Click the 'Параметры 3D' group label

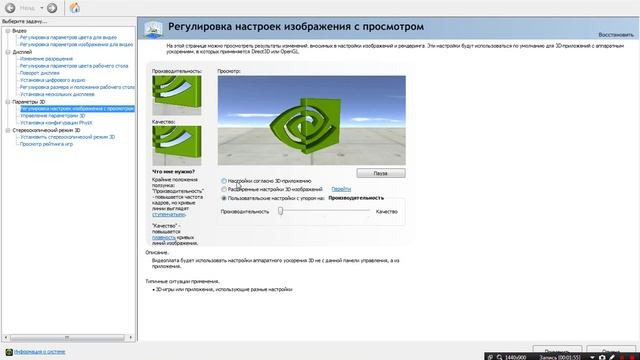coord(29,102)
